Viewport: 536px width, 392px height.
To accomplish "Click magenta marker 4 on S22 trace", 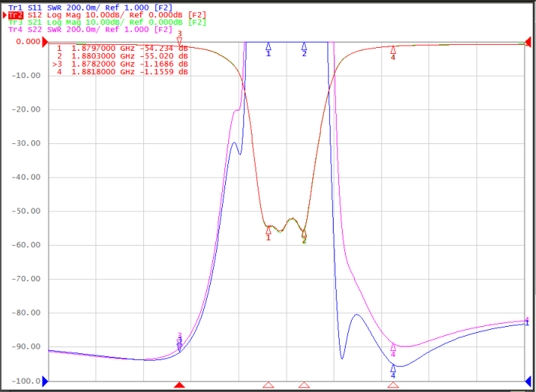I will click(x=393, y=347).
